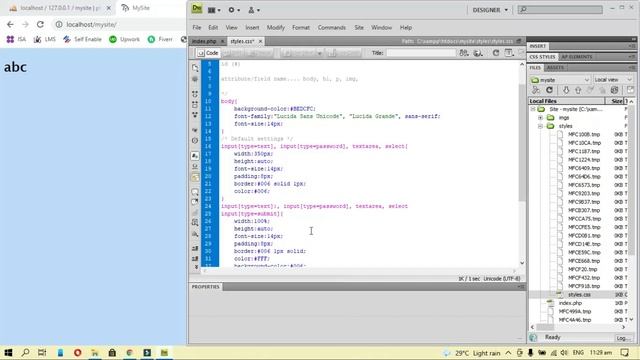Open the Local view dropdown in Files panel
The width and height of the screenshot is (640, 360).
point(613,80)
